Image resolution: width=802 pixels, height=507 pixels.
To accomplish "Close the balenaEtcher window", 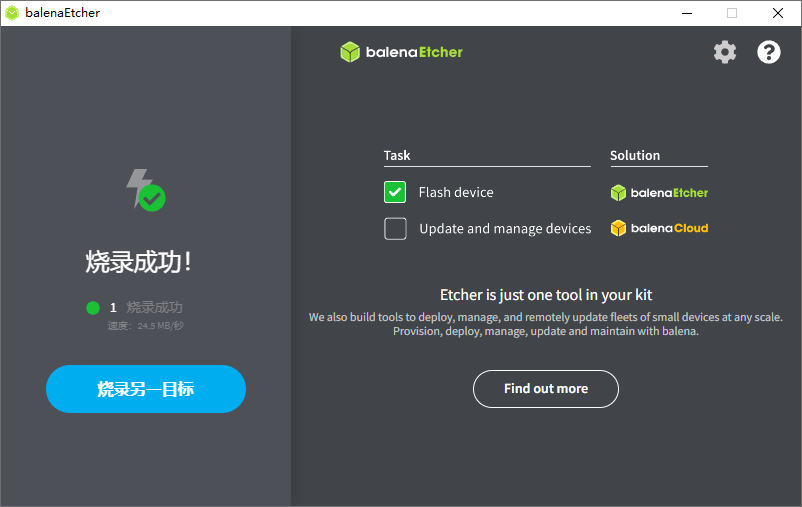I will click(778, 13).
